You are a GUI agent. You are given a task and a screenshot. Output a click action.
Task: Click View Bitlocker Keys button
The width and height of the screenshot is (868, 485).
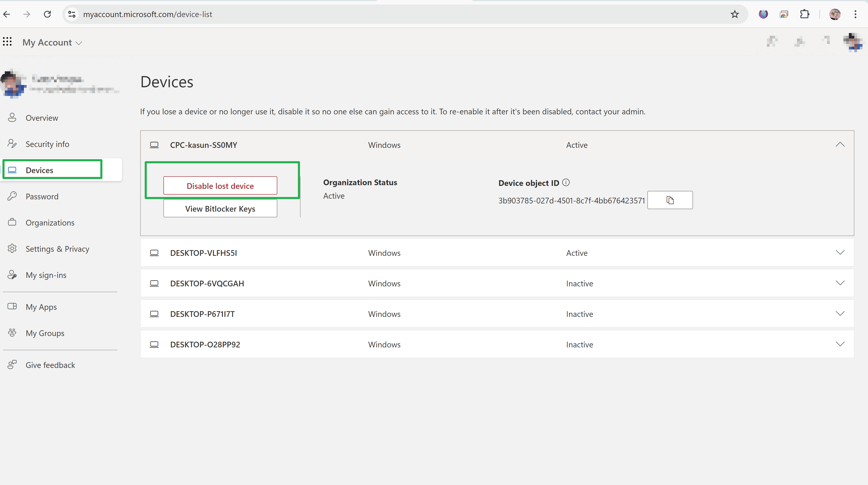(x=220, y=208)
